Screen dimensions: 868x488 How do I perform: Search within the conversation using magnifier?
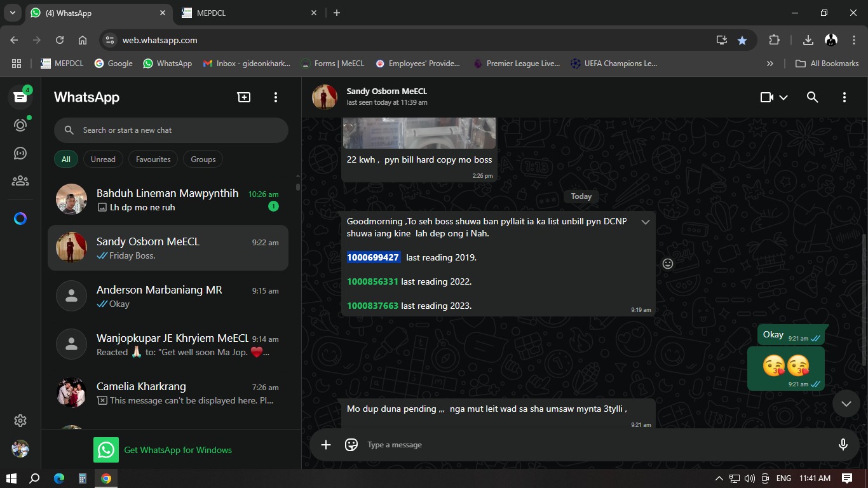coord(812,97)
